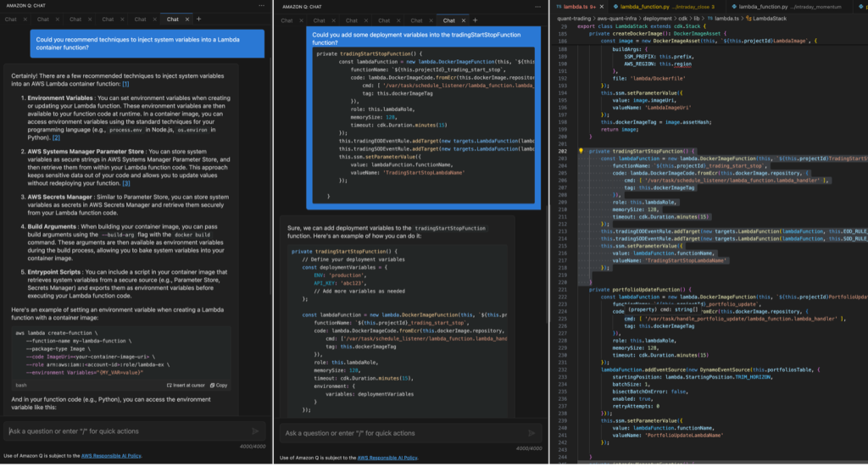Expand the lib breadcrumb
868x467 pixels.
point(697,19)
